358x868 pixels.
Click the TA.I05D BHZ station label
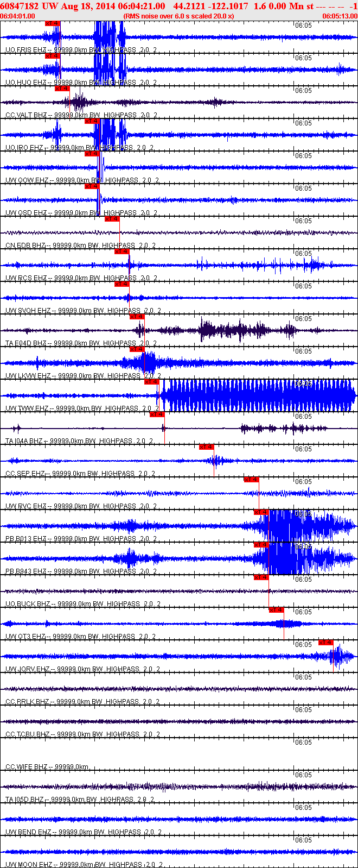[25, 800]
